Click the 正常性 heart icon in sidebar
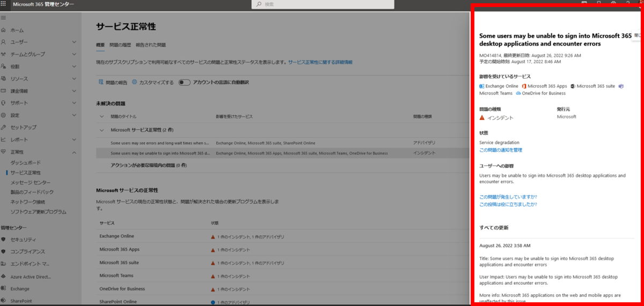 coord(4,152)
